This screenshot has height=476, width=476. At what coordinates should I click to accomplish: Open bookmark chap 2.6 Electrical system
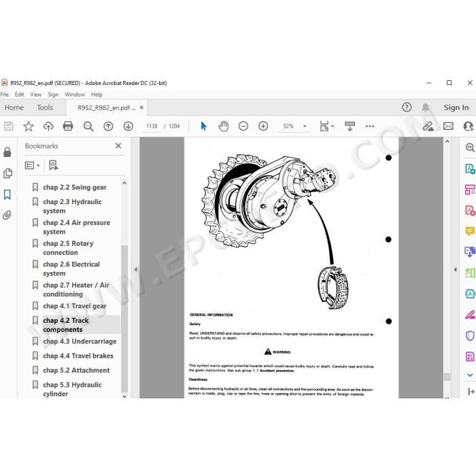(x=71, y=269)
